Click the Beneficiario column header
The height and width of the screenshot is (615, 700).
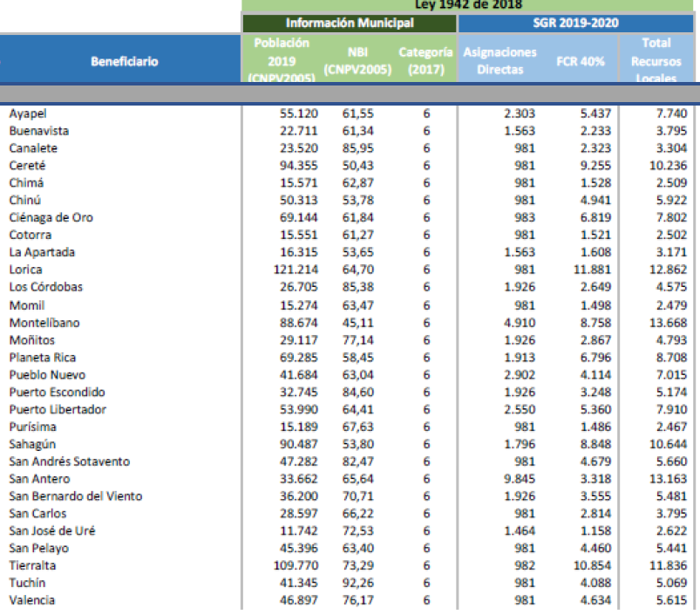(x=124, y=62)
